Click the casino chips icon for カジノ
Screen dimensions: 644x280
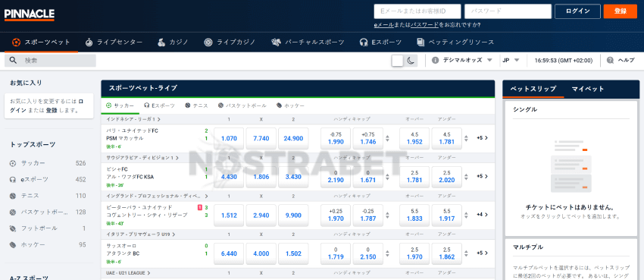[161, 42]
